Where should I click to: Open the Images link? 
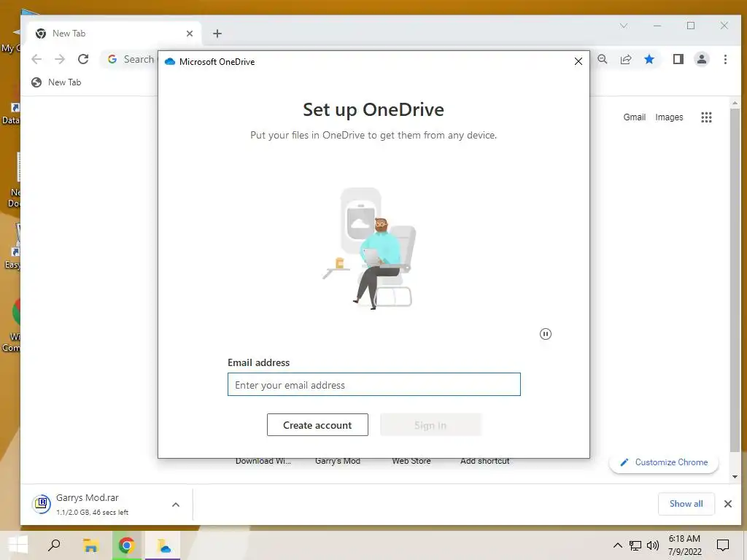click(669, 117)
